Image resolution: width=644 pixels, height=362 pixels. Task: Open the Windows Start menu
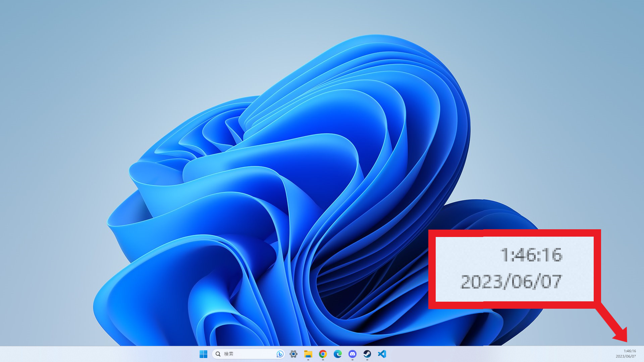[x=203, y=354]
